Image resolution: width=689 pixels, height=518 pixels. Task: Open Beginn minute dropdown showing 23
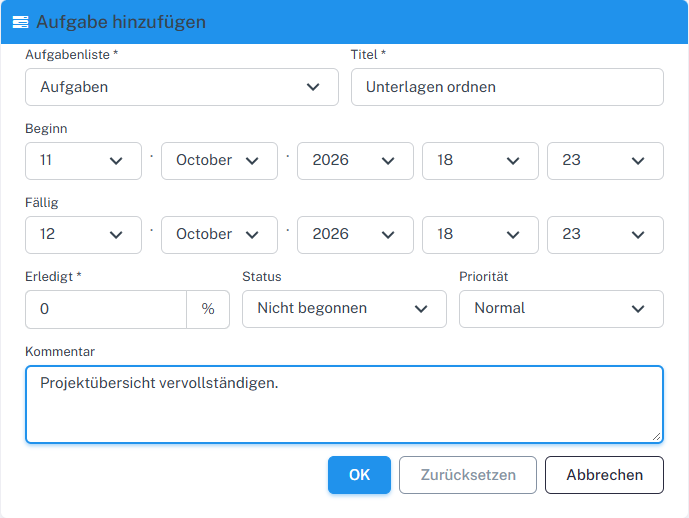(x=605, y=161)
